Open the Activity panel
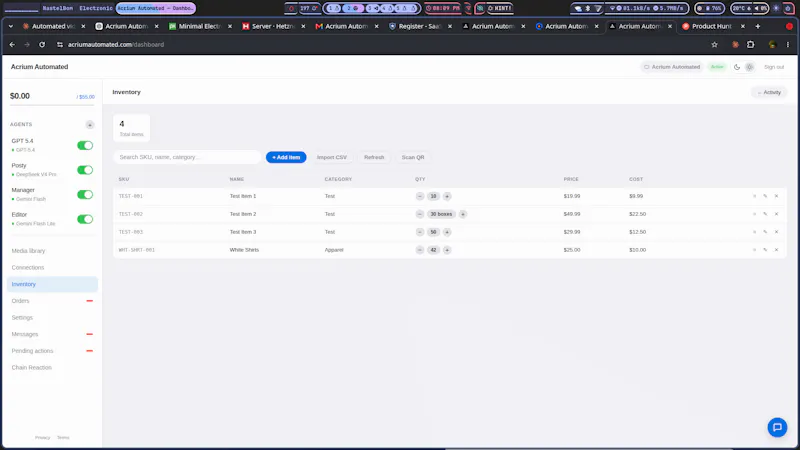The image size is (800, 450). (x=769, y=92)
